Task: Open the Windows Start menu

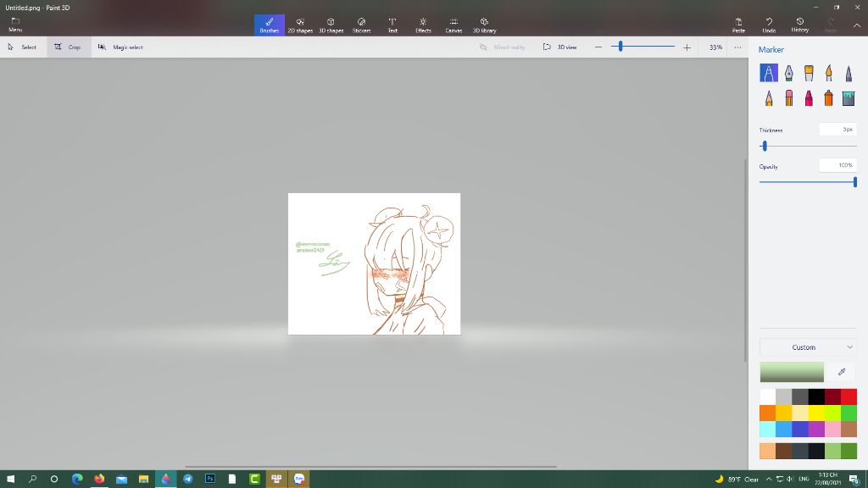Action: (x=10, y=479)
